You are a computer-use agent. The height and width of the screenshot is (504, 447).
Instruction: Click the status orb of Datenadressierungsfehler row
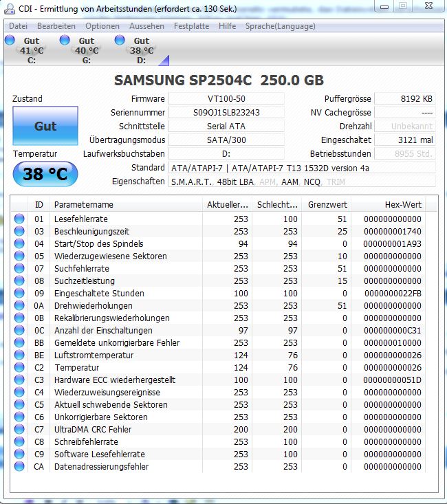(x=19, y=466)
